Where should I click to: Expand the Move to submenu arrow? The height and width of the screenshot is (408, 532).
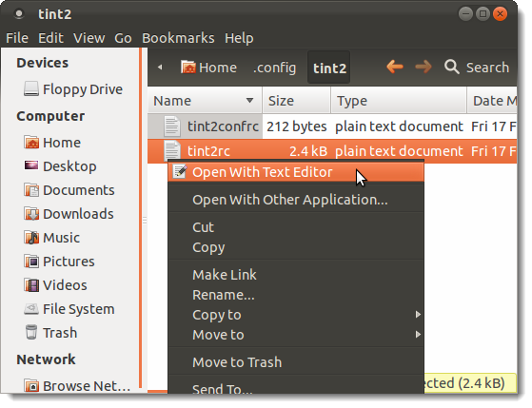coord(418,335)
